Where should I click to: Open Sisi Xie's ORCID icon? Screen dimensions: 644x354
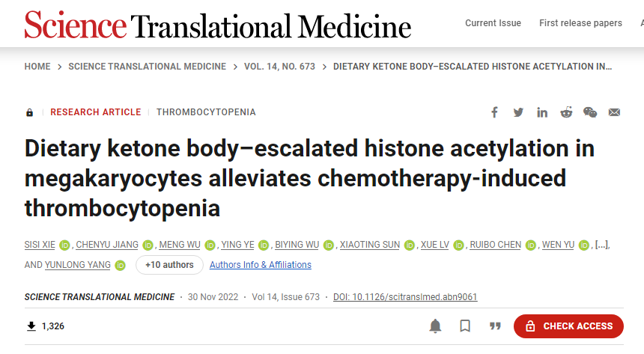[64, 245]
